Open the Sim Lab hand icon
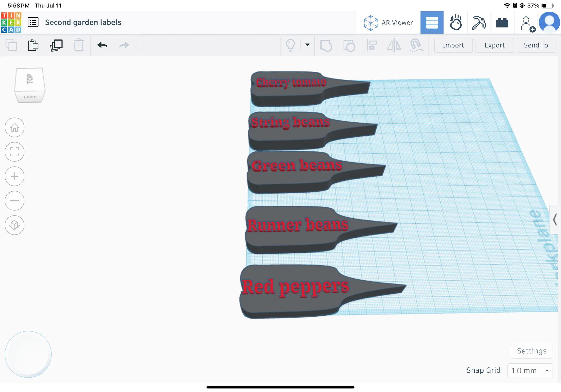 click(456, 23)
